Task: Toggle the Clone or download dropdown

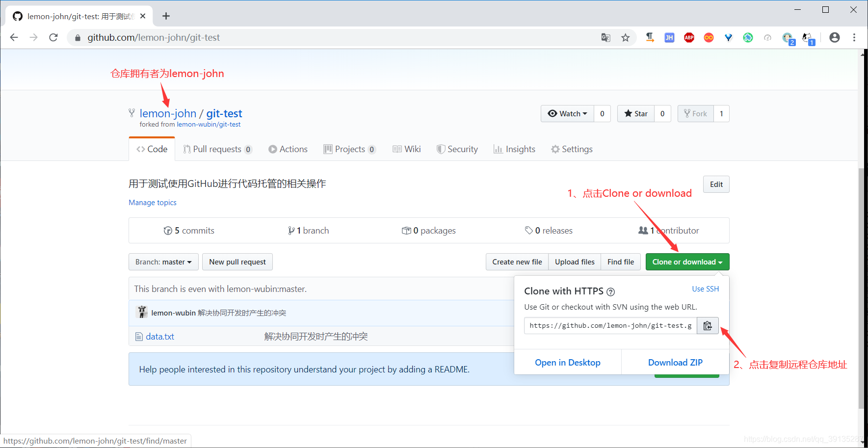Action: click(x=687, y=262)
